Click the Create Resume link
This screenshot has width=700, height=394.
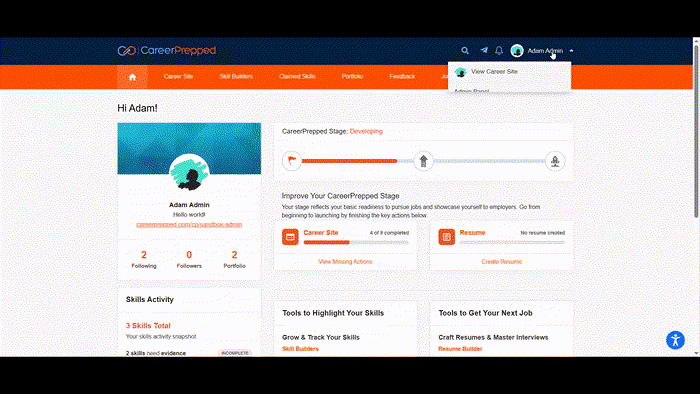coord(501,261)
